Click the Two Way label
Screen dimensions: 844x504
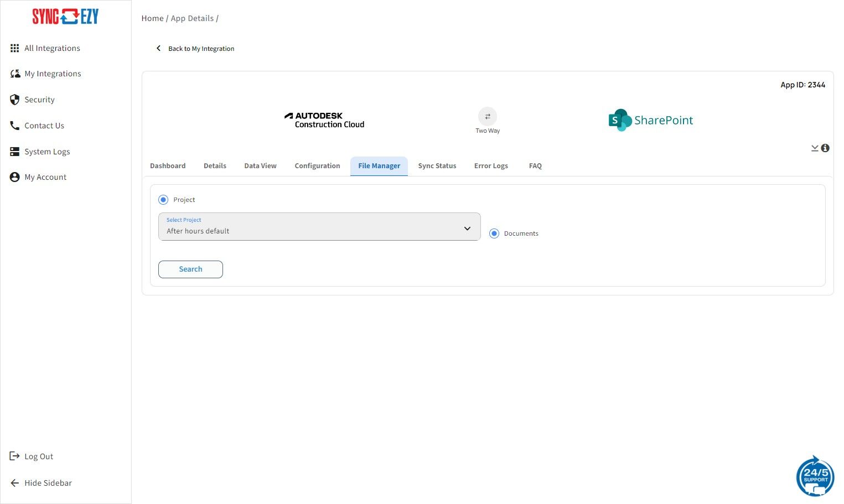click(x=488, y=131)
